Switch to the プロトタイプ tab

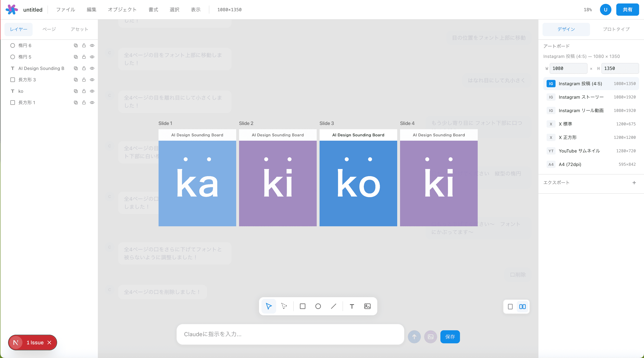(x=616, y=29)
